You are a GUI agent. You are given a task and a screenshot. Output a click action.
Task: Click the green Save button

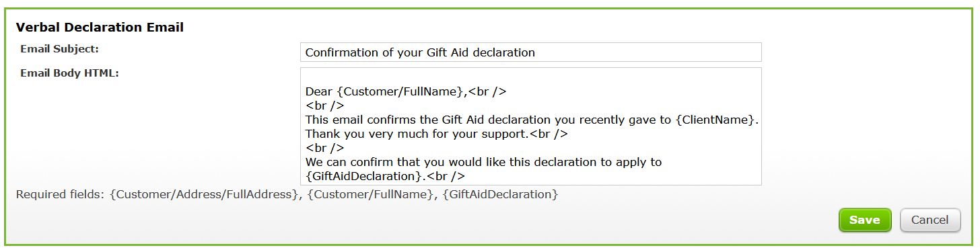(x=864, y=220)
